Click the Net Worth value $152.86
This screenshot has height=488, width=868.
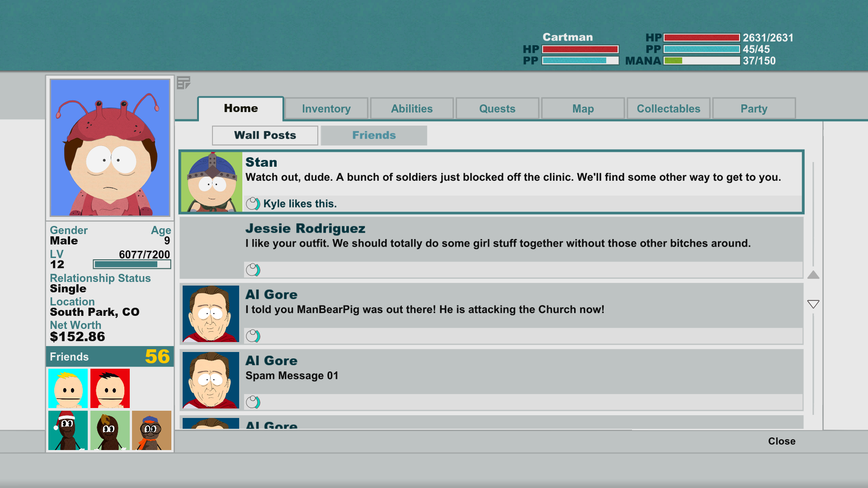pos(77,337)
